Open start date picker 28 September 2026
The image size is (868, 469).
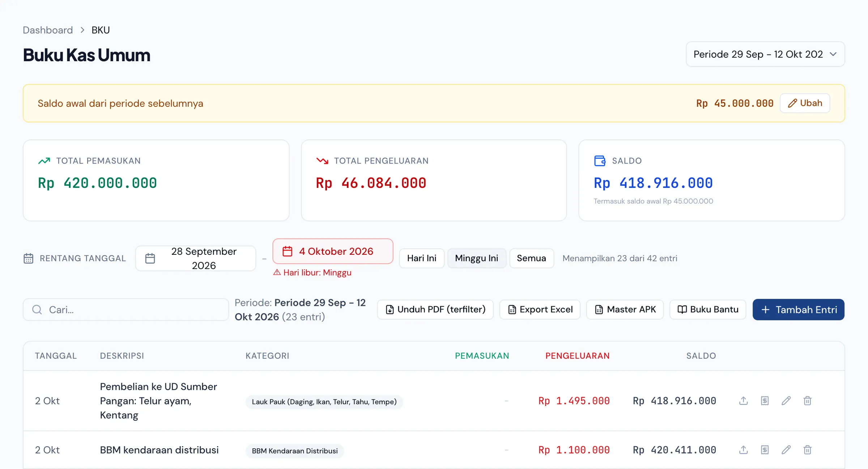pos(196,258)
